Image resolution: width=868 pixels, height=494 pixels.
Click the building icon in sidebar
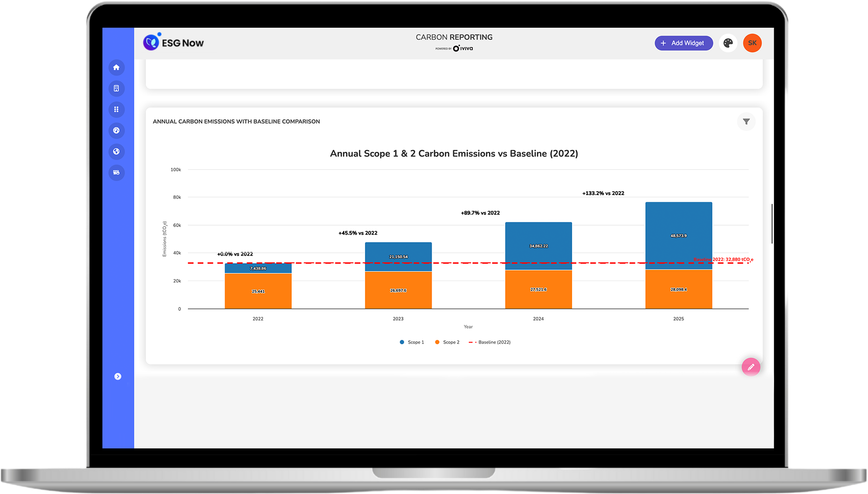(116, 88)
